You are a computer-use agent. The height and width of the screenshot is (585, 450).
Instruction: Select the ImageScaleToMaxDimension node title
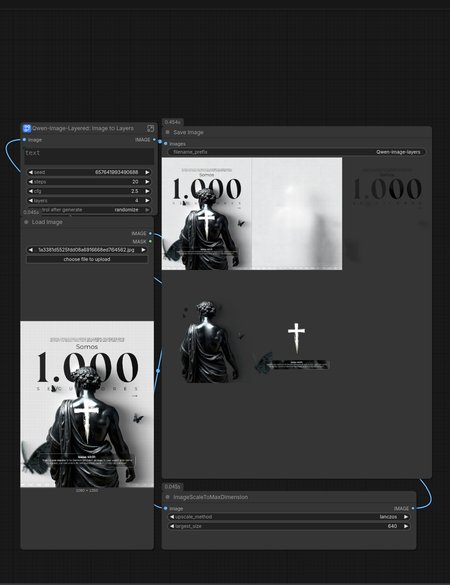pos(210,497)
